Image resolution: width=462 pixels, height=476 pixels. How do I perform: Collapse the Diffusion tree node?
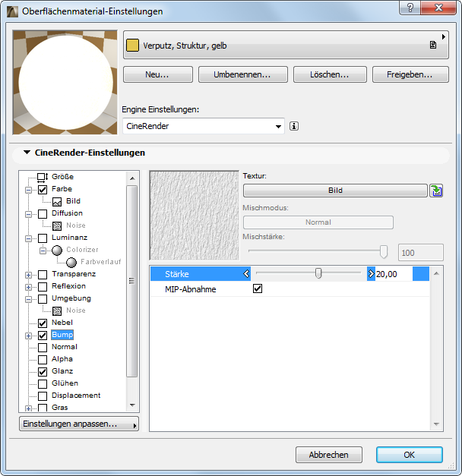pyautogui.click(x=28, y=214)
